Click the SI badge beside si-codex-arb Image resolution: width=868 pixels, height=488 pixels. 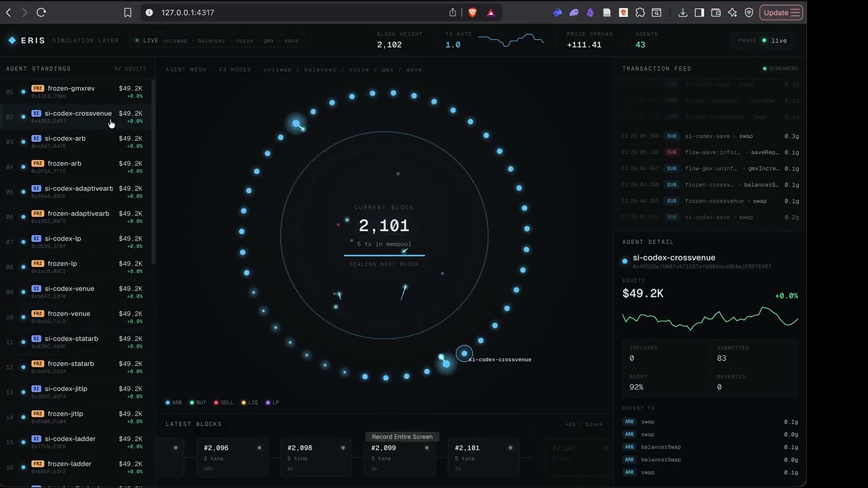pyautogui.click(x=36, y=138)
